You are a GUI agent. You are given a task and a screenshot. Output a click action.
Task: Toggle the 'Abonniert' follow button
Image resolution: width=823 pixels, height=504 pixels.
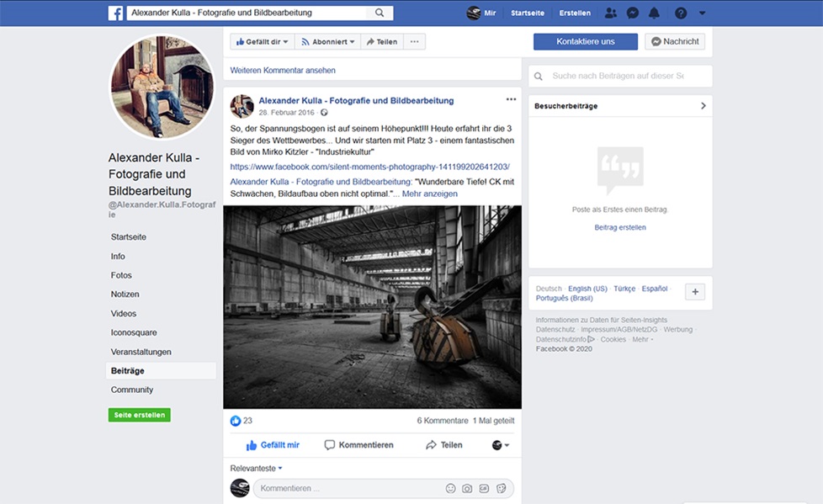327,42
